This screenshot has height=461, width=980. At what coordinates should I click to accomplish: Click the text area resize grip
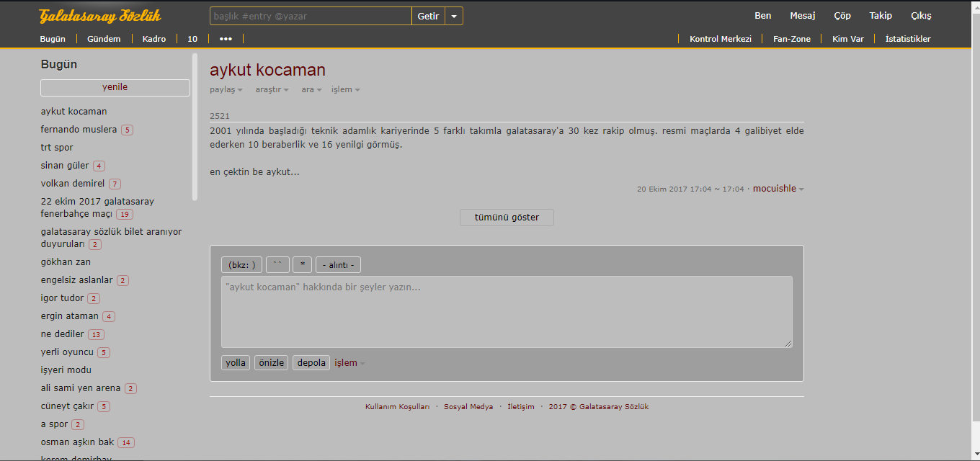[788, 344]
